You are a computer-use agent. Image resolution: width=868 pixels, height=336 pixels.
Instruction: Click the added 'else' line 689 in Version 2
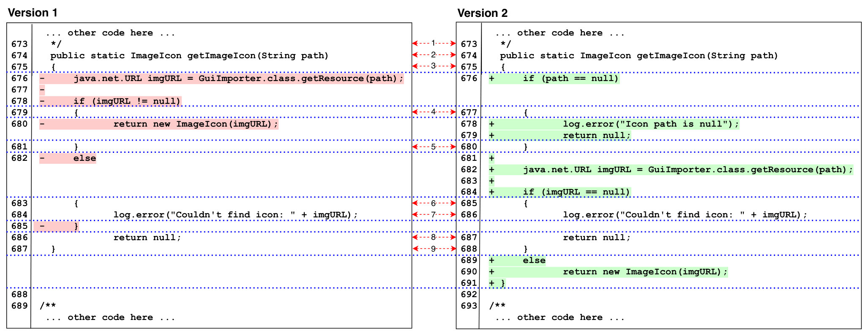(x=517, y=260)
